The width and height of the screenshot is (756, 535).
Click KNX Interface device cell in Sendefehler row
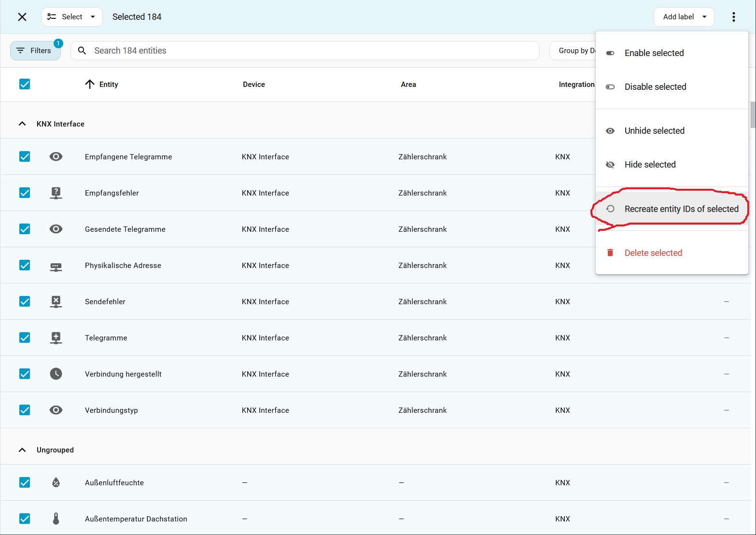pyautogui.click(x=266, y=302)
